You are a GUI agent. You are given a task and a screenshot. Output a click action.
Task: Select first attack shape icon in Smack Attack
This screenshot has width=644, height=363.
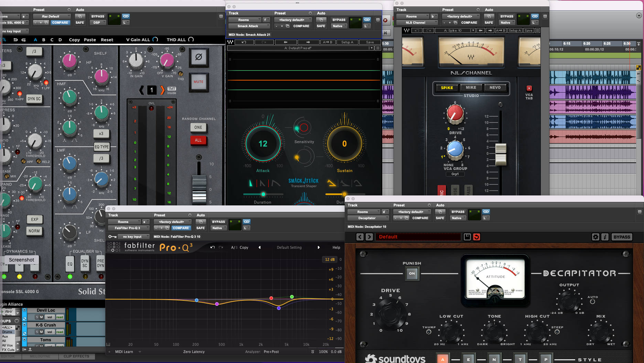(x=251, y=183)
